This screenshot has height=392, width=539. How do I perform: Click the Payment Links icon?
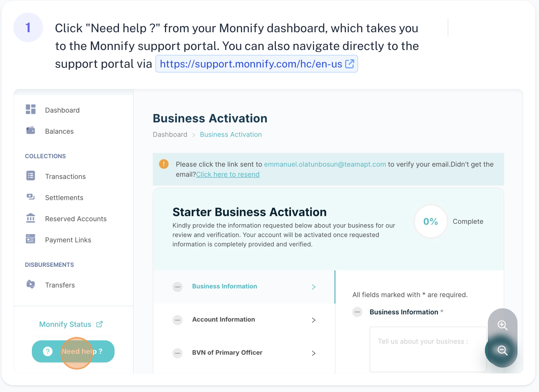pyautogui.click(x=31, y=239)
